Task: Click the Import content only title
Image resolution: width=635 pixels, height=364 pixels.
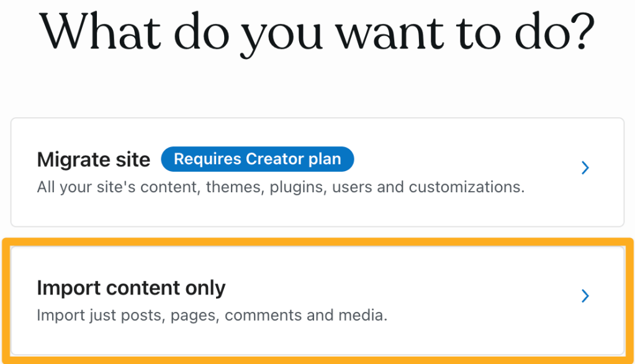Action: 131,288
